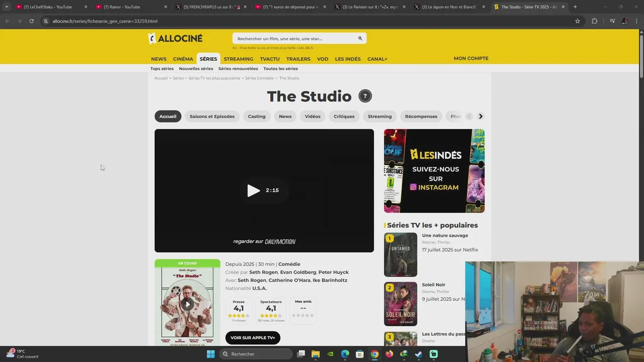644x362 pixels.
Task: Open File Explorer from taskbar
Action: [315, 354]
